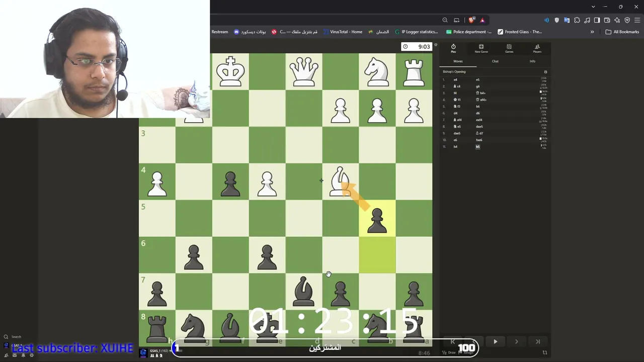Click the taskbar Search box
This screenshot has width=644, height=362.
[13, 337]
